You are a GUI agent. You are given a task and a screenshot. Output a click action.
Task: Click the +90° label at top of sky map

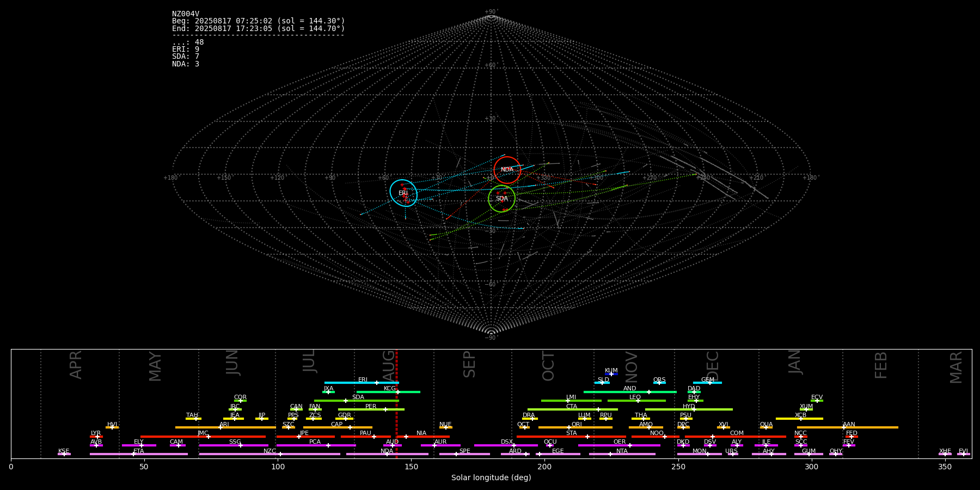(x=491, y=11)
